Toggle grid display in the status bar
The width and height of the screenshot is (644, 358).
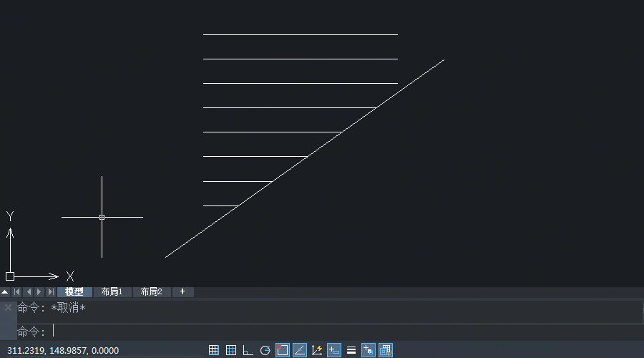(231, 350)
